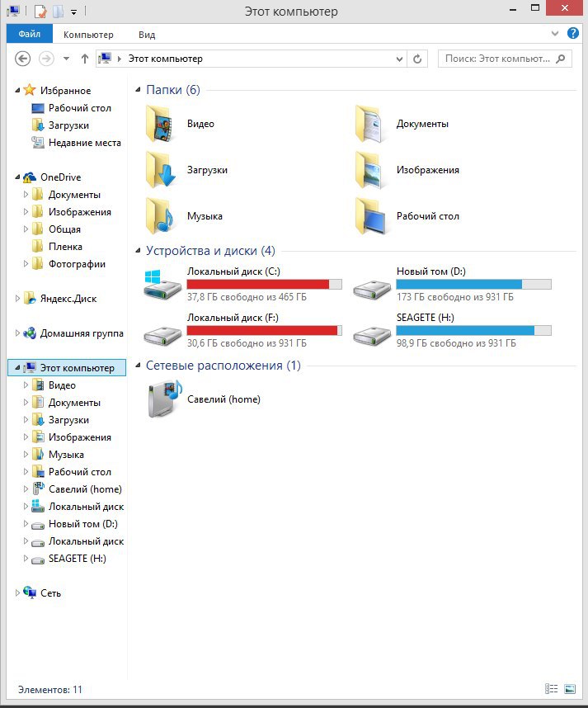
Task: Open the Документы folder icon
Action: click(x=369, y=124)
